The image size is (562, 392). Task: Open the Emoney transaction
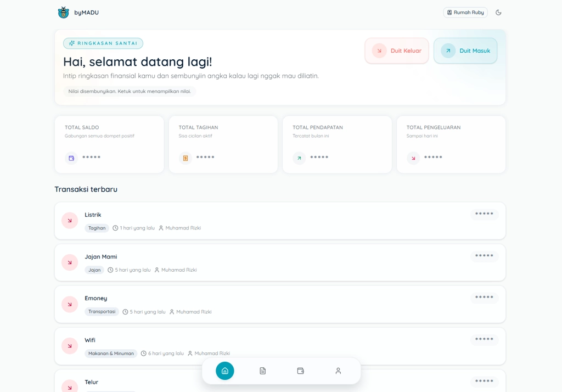click(x=280, y=305)
